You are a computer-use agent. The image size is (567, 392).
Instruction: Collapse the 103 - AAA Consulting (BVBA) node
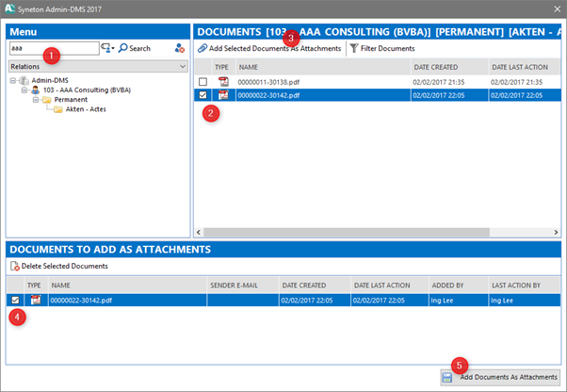click(24, 90)
